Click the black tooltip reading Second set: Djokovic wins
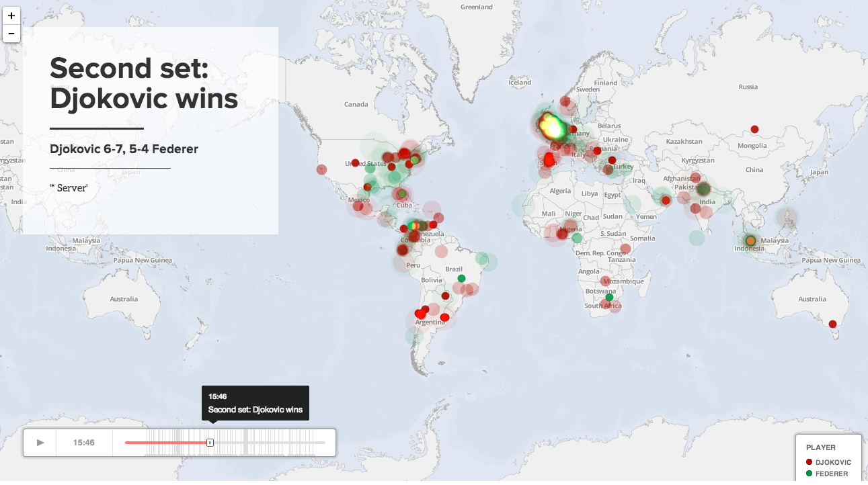Screen dimensions: 868x485 click(255, 403)
